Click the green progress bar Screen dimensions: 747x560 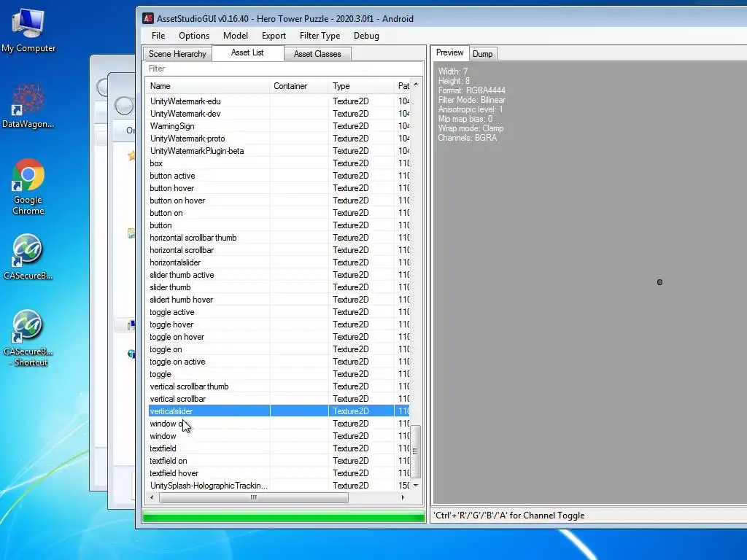pyautogui.click(x=284, y=516)
